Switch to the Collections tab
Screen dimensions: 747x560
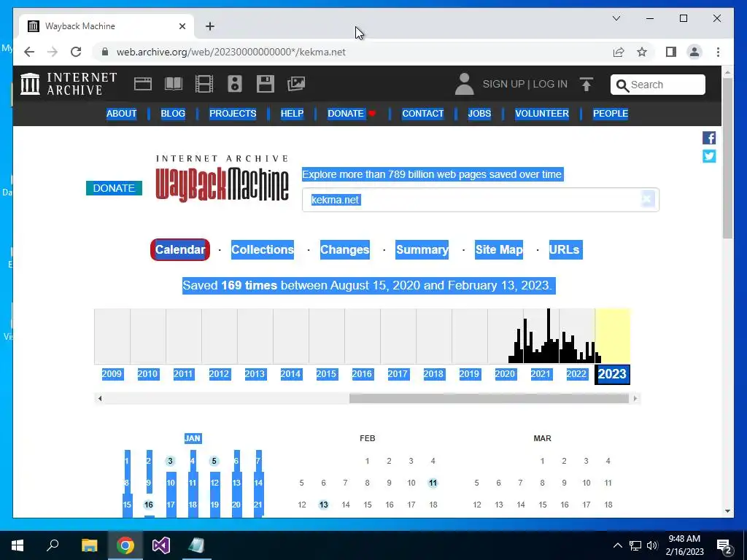[263, 249]
